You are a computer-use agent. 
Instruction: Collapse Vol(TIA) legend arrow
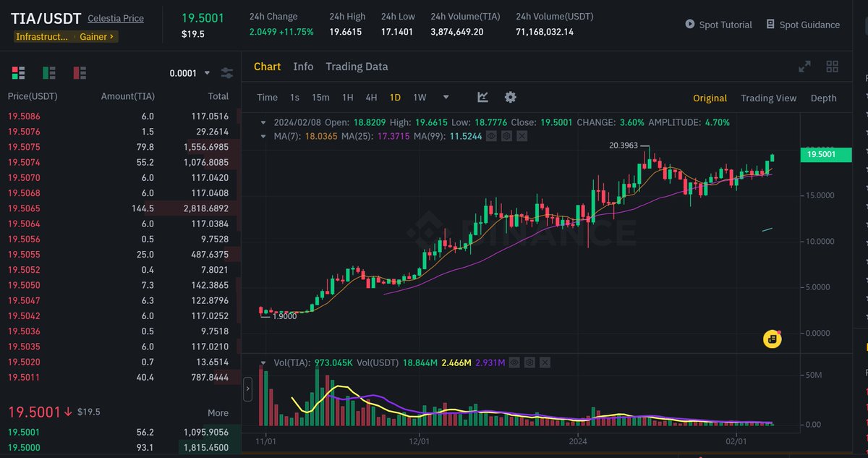263,362
